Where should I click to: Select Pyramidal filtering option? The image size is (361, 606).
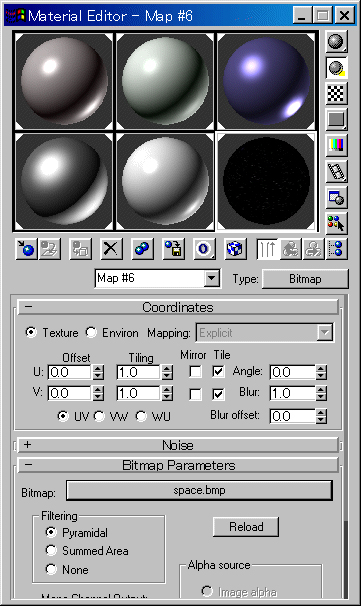pyautogui.click(x=51, y=532)
